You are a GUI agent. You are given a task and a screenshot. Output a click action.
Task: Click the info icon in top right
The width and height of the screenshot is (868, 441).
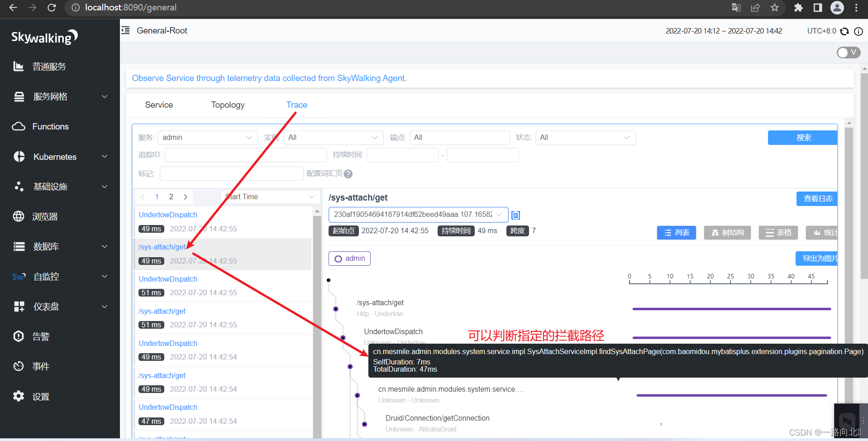858,31
